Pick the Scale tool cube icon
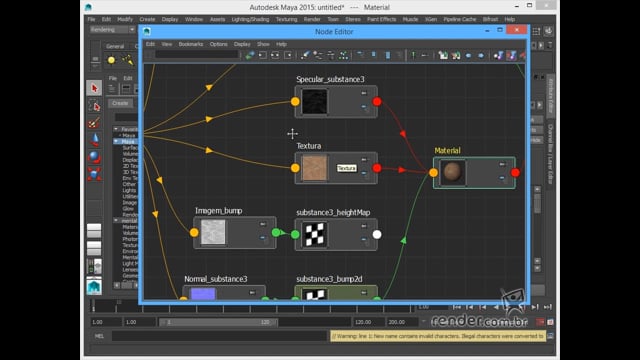 pyautogui.click(x=94, y=174)
